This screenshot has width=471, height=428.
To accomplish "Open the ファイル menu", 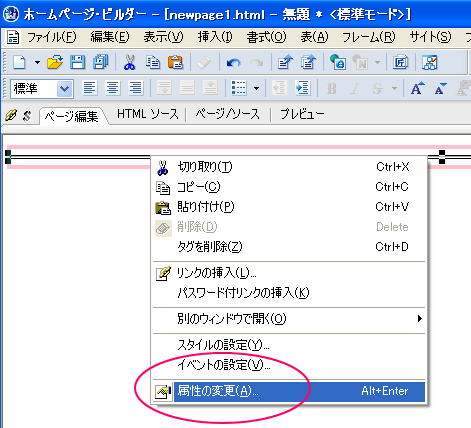I will click(x=51, y=37).
